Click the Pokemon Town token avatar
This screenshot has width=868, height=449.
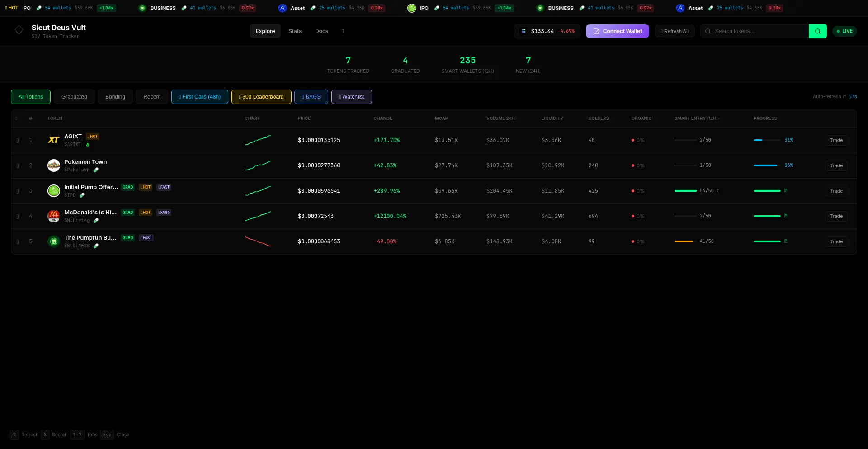[54, 165]
